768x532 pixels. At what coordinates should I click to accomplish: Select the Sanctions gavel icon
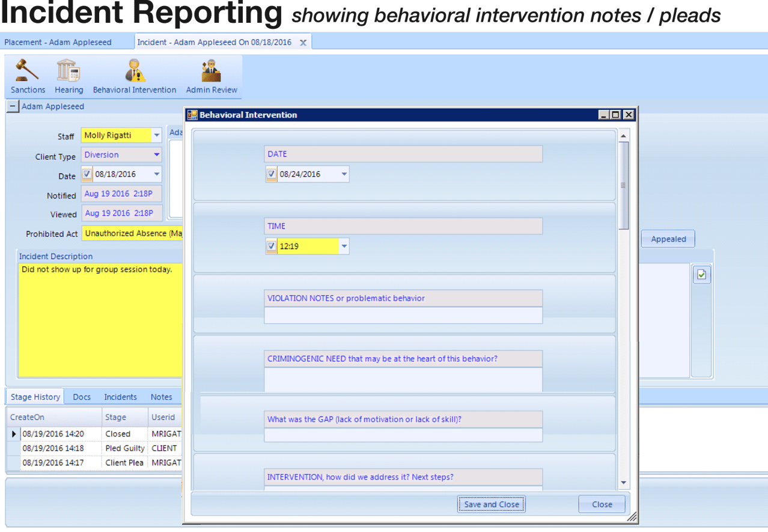pos(26,76)
